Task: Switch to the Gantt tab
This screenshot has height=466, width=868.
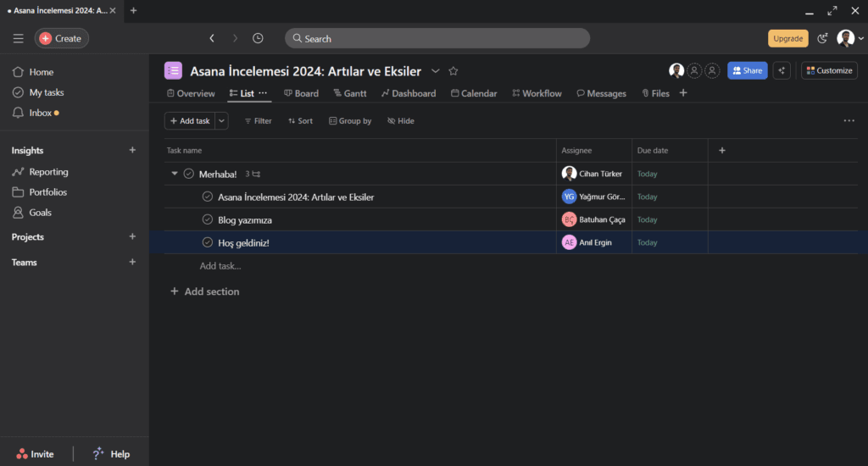Action: point(349,93)
